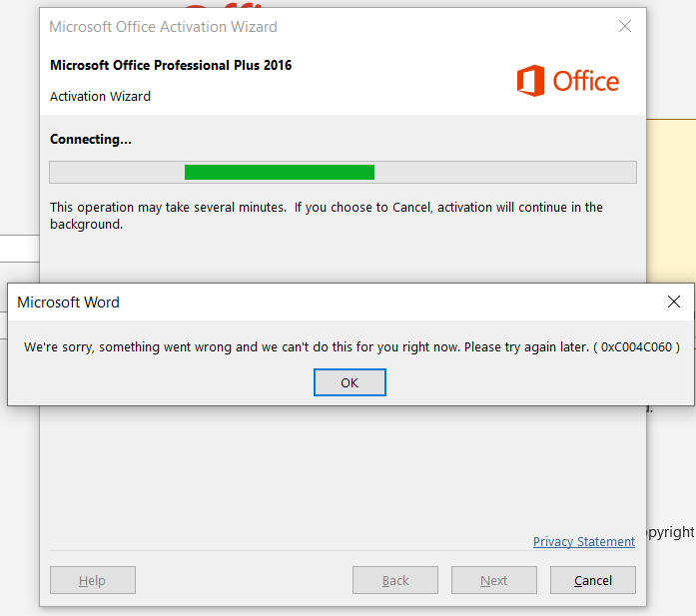Click the yellow banner behind the wizard
The image size is (696, 616).
[x=671, y=200]
